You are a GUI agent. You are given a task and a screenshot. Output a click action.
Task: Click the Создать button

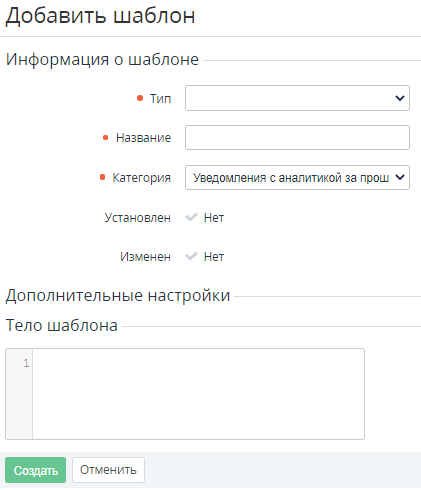(x=35, y=470)
